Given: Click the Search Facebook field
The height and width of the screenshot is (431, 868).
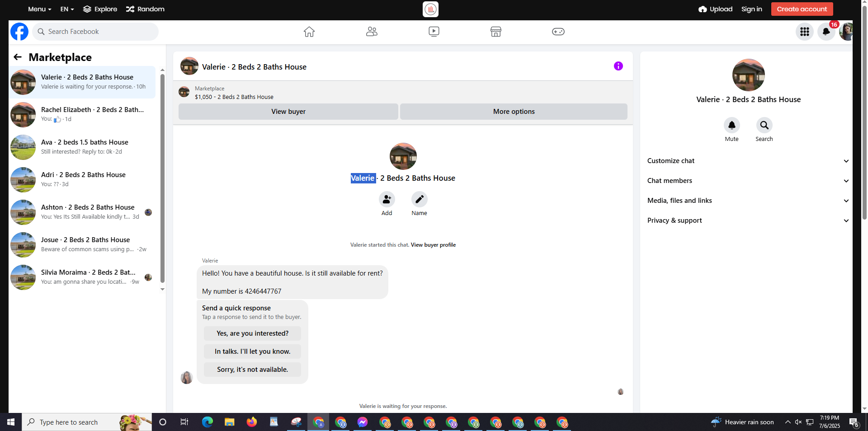Looking at the screenshot, I should pos(95,32).
